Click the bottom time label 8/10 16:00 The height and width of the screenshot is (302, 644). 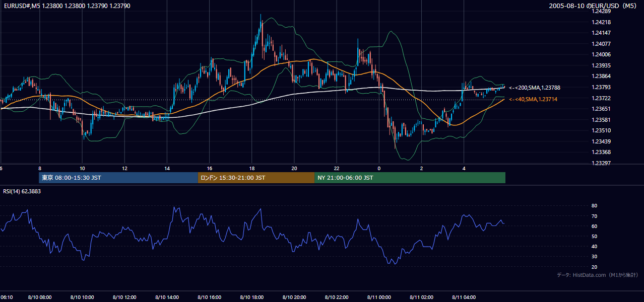click(x=209, y=297)
